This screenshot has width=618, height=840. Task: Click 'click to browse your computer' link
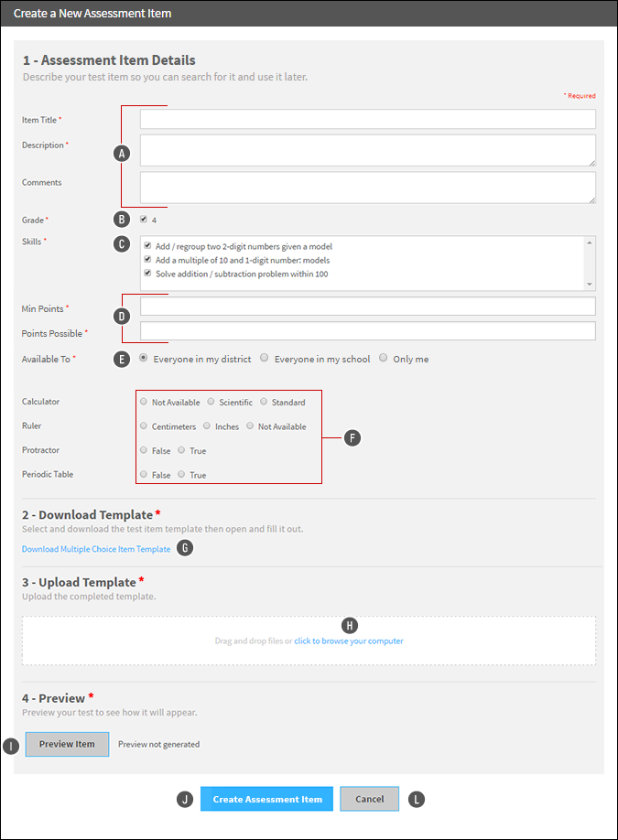(x=349, y=641)
